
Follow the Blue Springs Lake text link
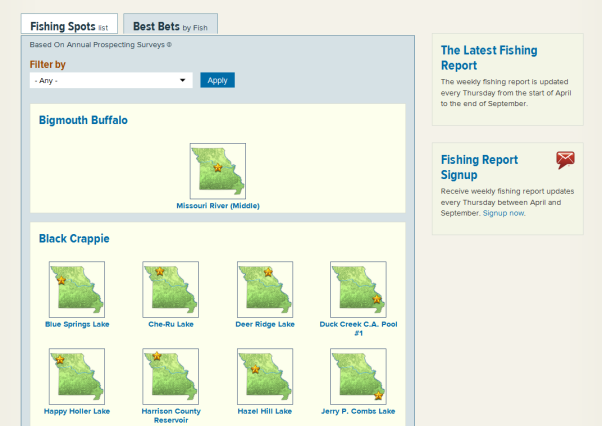[x=77, y=324]
